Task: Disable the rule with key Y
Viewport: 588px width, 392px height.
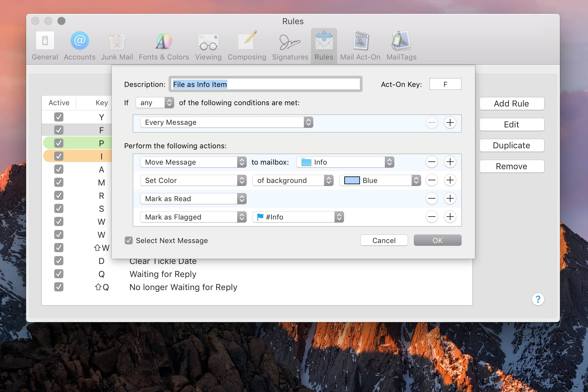Action: pyautogui.click(x=59, y=117)
